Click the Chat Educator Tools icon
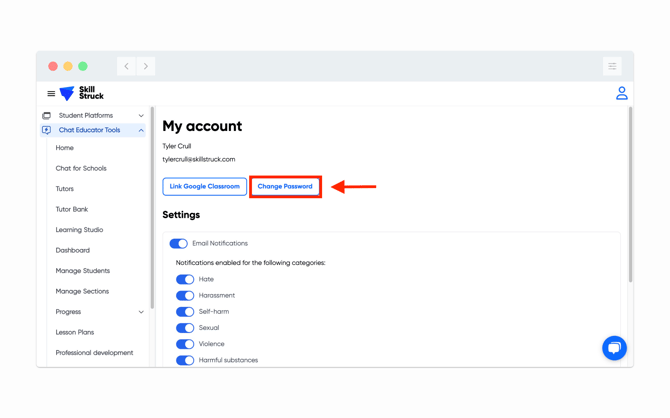The image size is (670, 418). point(46,130)
